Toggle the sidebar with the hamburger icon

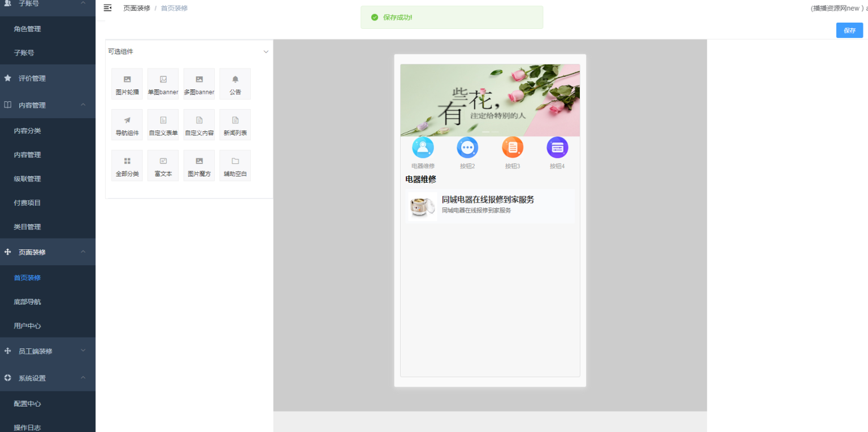click(x=107, y=8)
